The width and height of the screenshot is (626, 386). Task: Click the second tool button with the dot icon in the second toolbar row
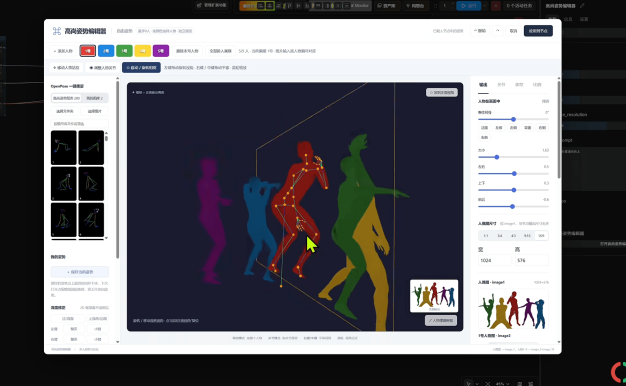pos(103,67)
